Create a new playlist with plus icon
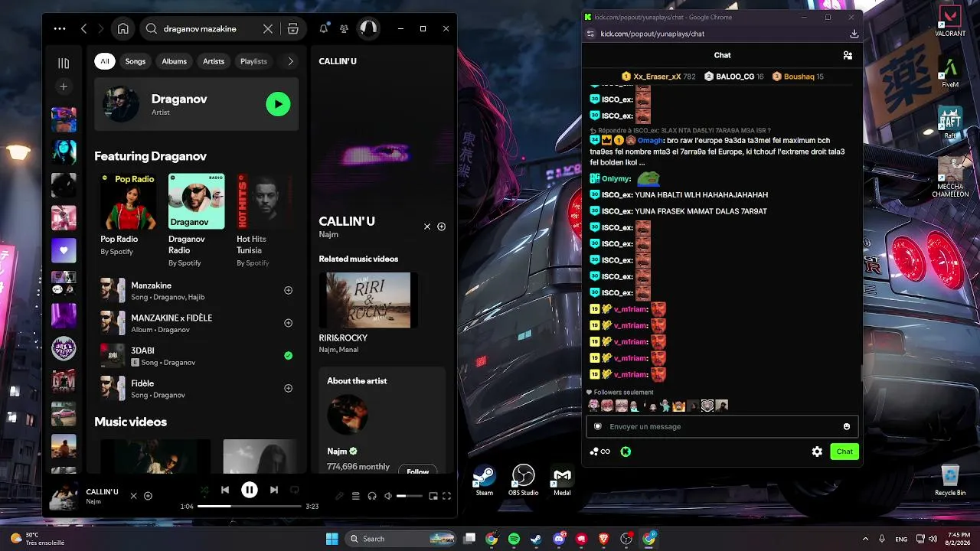Viewport: 980px width, 551px height. point(64,86)
